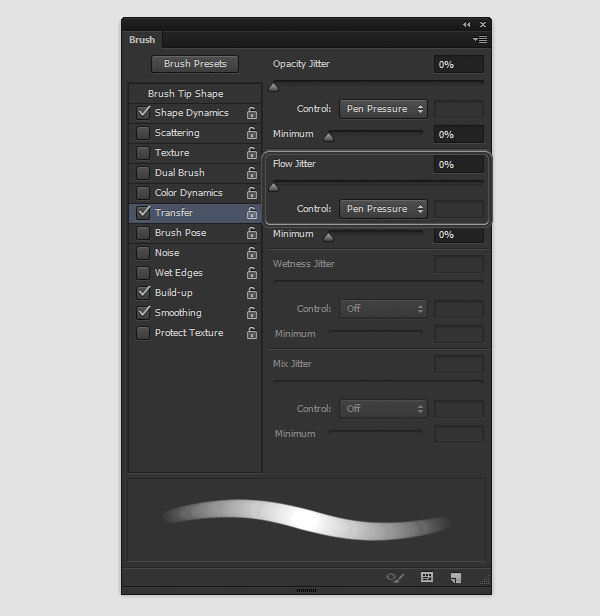Select the Brush panel tab

point(142,40)
